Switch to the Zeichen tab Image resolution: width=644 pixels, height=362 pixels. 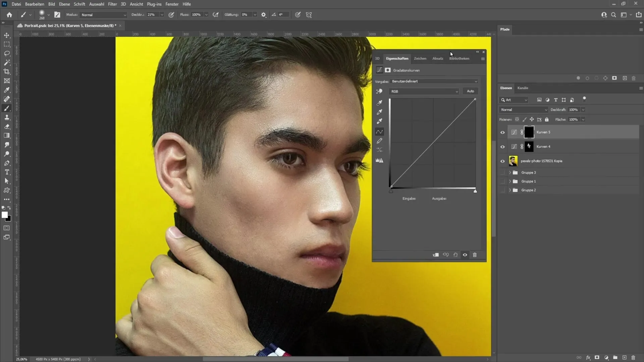coord(420,58)
